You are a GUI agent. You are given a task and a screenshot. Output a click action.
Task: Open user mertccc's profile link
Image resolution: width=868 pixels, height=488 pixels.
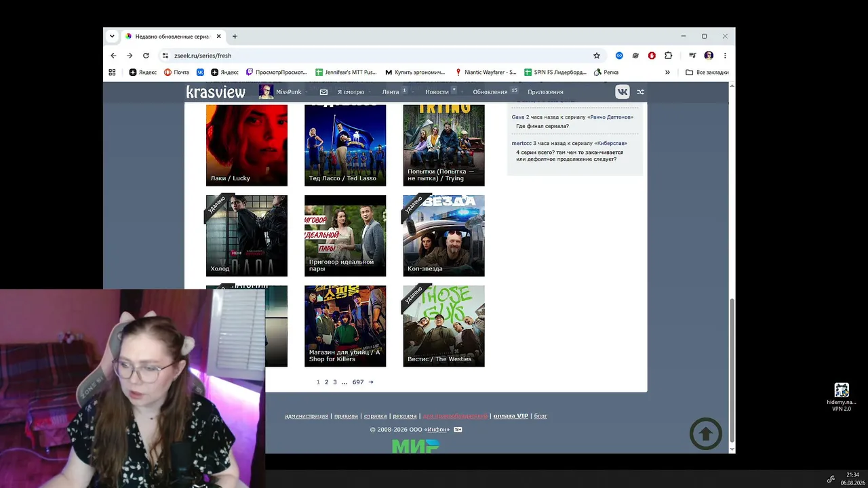(521, 144)
